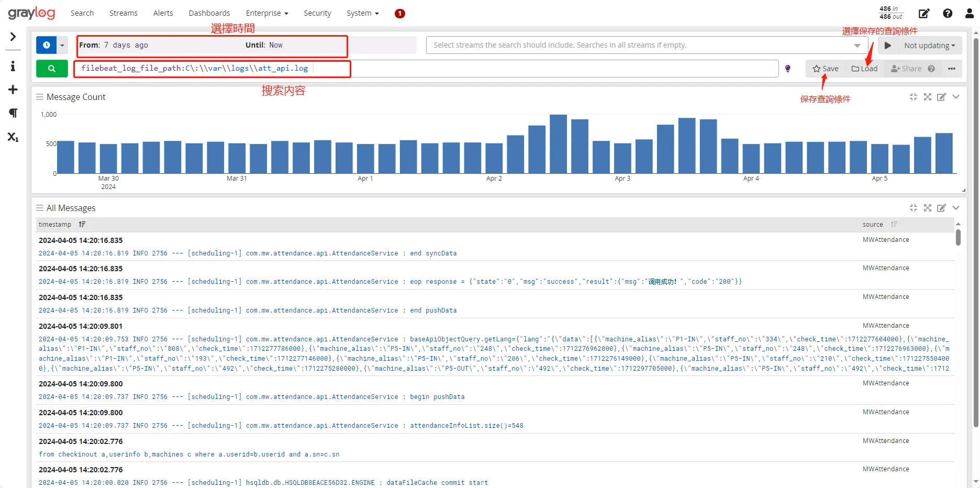Open the message ending with 'end syncData'
The width and height of the screenshot is (980, 488).
[x=248, y=253]
